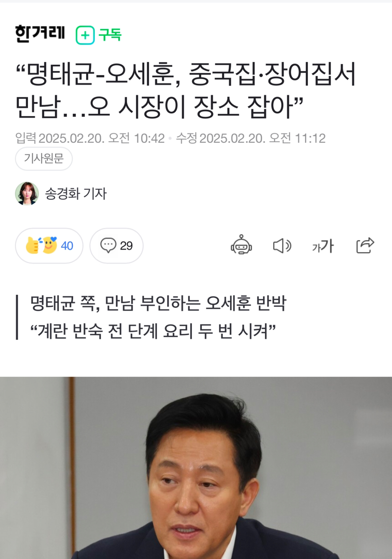This screenshot has width=392, height=559.
Task: Subscribe with the green 구독 button
Action: [x=99, y=35]
